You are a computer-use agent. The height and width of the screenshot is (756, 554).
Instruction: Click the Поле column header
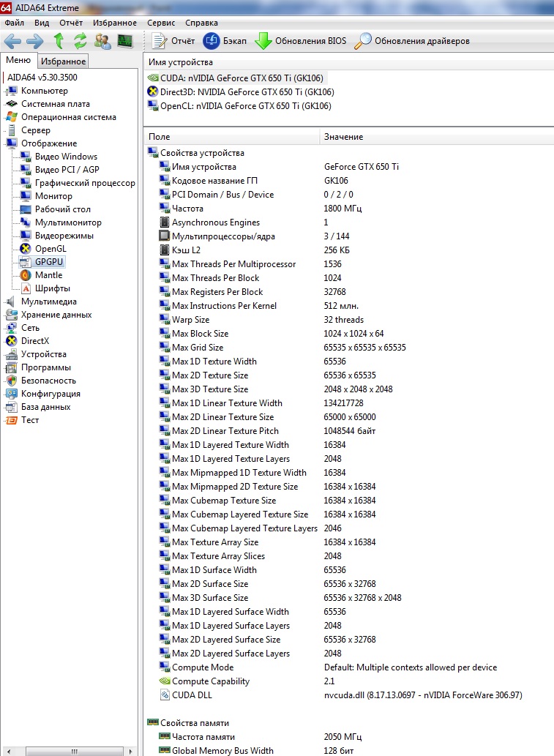click(x=231, y=136)
